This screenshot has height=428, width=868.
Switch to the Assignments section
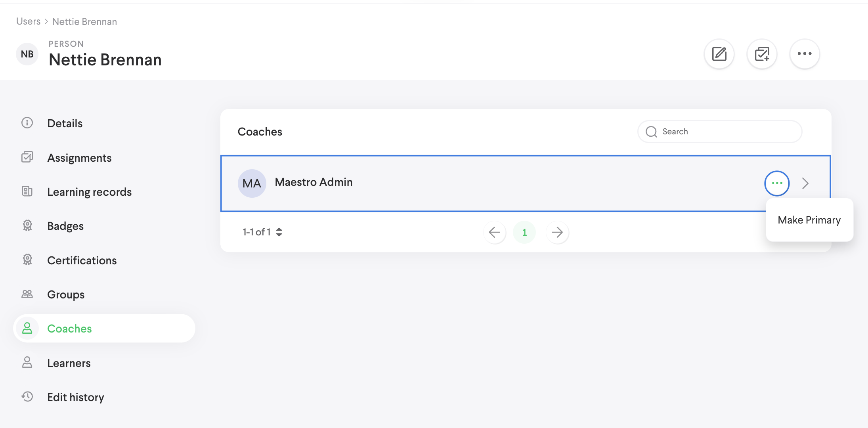tap(79, 158)
